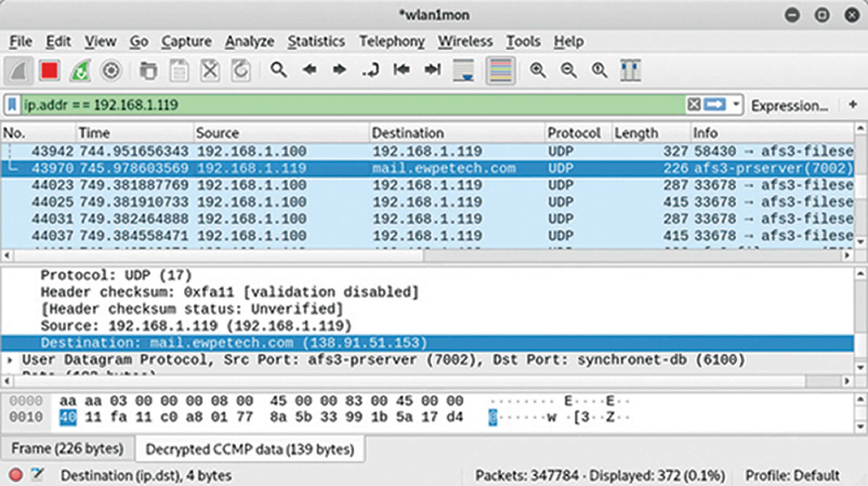Open the Wireless menu

pos(465,42)
